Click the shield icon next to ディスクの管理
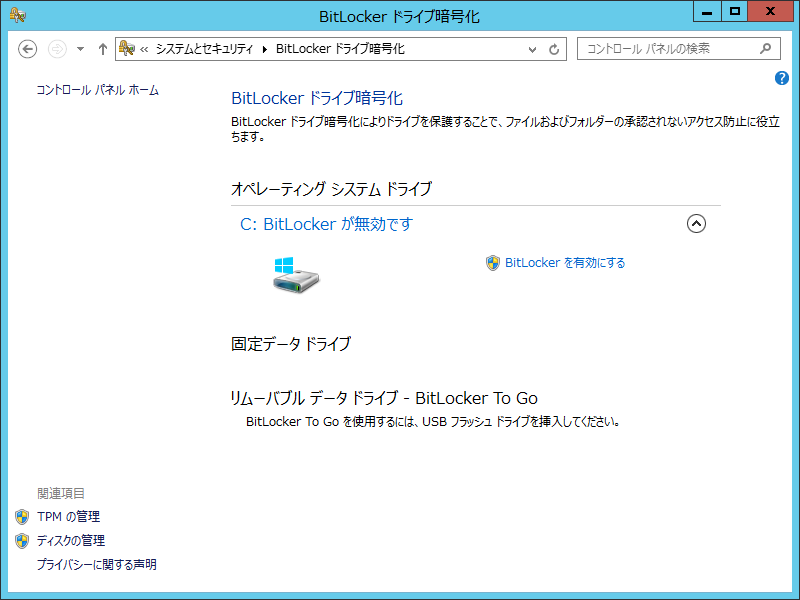 22,541
